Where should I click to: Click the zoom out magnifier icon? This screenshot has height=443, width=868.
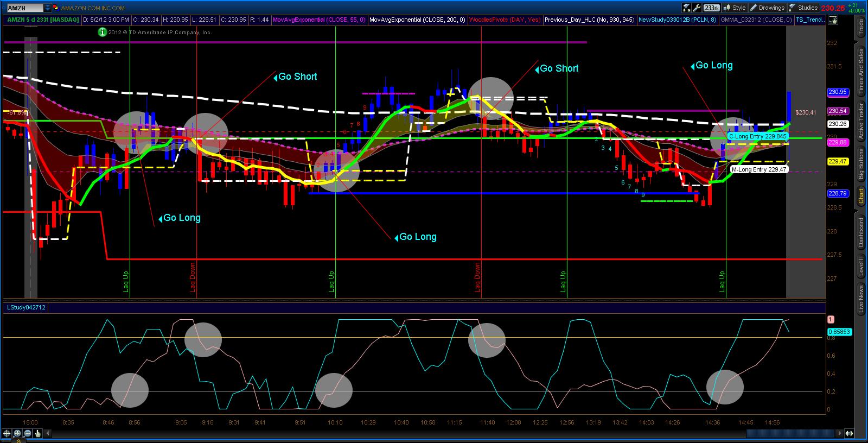pyautogui.click(x=28, y=433)
